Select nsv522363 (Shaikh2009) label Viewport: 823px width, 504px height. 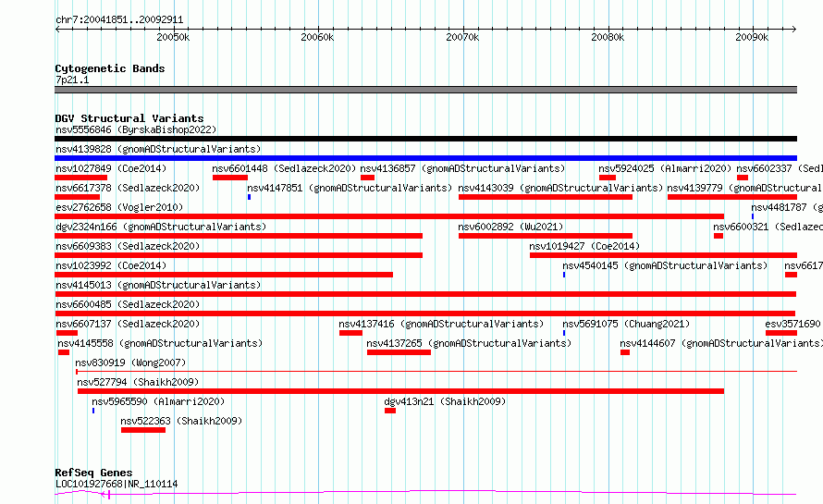click(x=181, y=421)
